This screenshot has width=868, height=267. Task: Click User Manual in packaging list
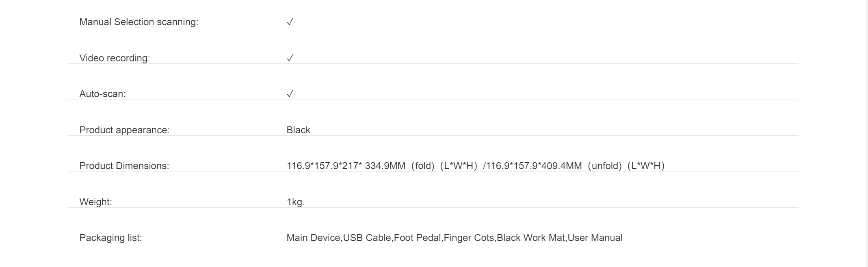point(595,238)
